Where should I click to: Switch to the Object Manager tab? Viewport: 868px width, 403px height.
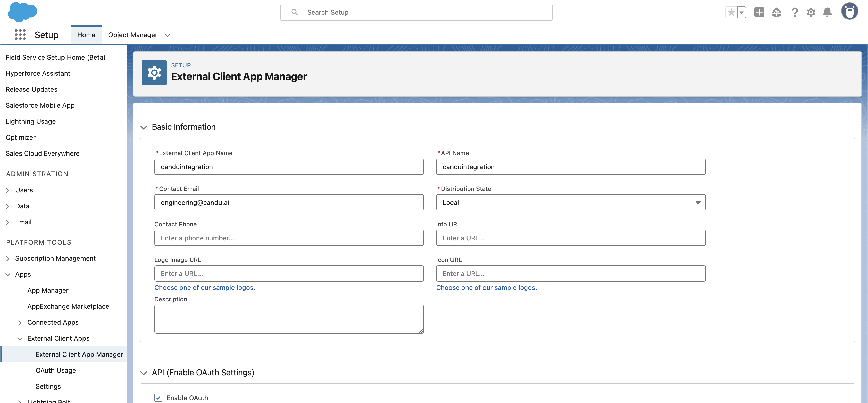(x=133, y=35)
